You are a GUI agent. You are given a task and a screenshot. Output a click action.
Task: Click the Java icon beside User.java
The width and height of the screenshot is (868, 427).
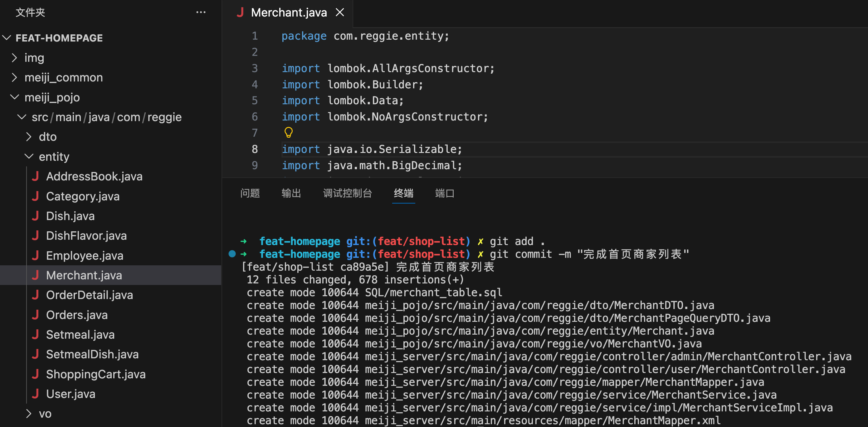tap(35, 394)
